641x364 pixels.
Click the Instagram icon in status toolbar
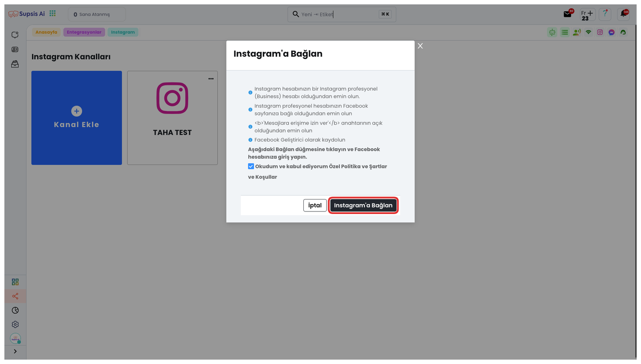pos(600,32)
